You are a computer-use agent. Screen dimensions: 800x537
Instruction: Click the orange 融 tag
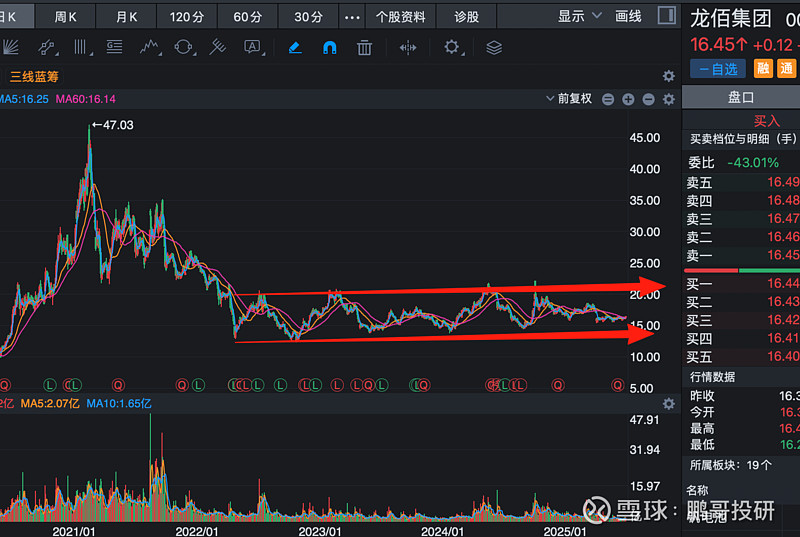coord(763,68)
